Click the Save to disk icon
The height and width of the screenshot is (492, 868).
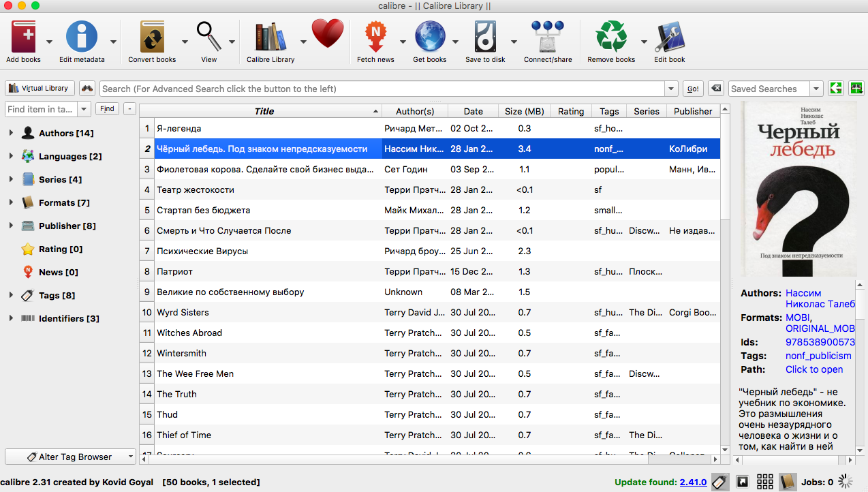[485, 36]
